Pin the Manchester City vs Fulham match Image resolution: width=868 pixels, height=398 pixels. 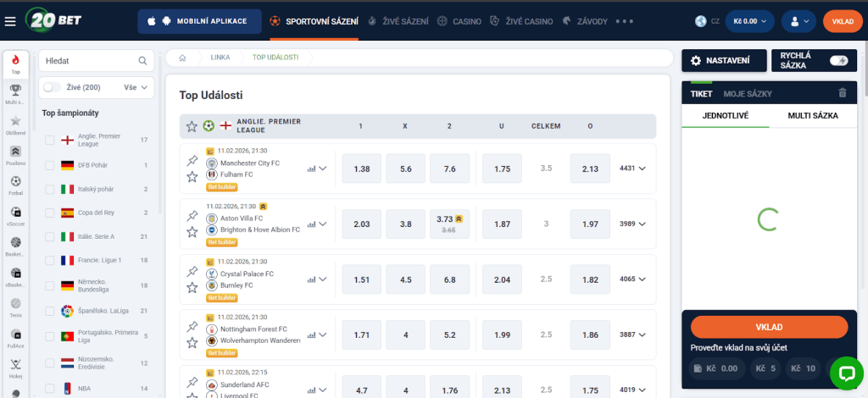[x=192, y=161]
